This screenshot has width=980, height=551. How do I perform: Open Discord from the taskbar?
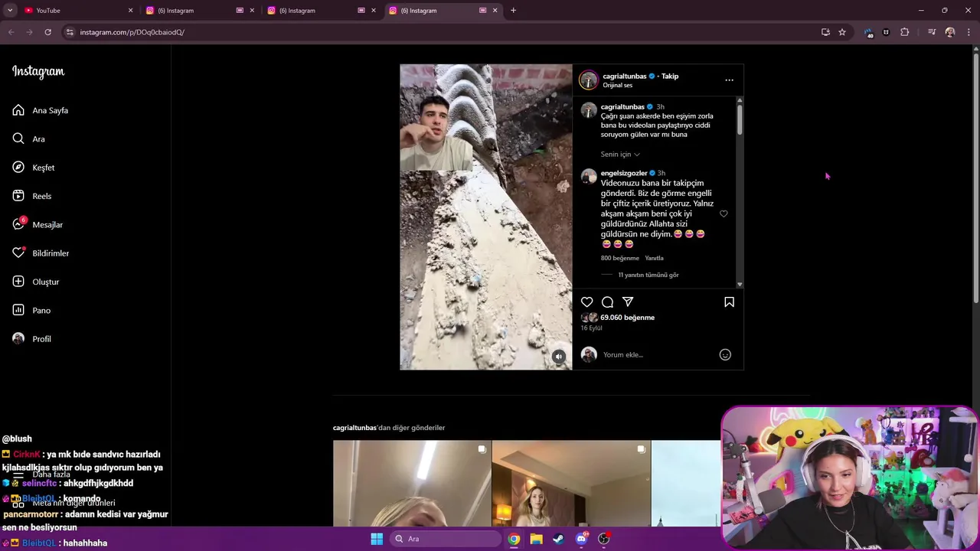[581, 539]
